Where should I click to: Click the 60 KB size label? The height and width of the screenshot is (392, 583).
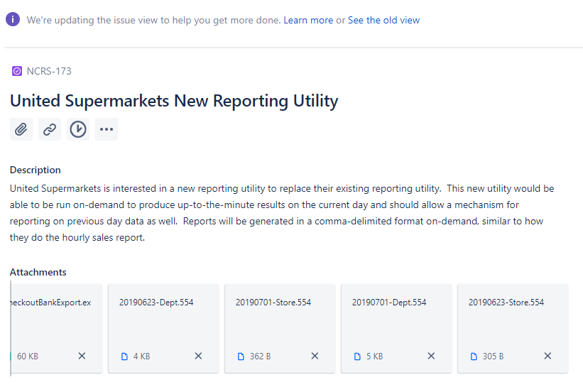(x=28, y=356)
